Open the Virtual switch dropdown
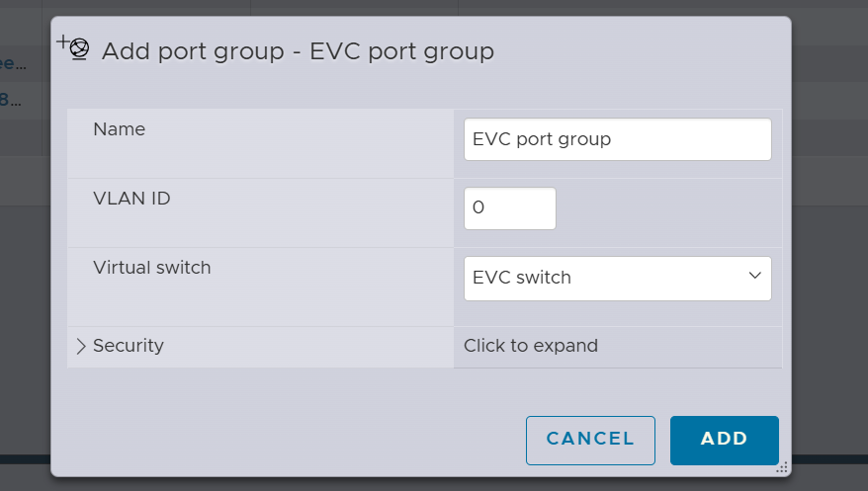Viewport: 868px width, 491px height. (617, 278)
